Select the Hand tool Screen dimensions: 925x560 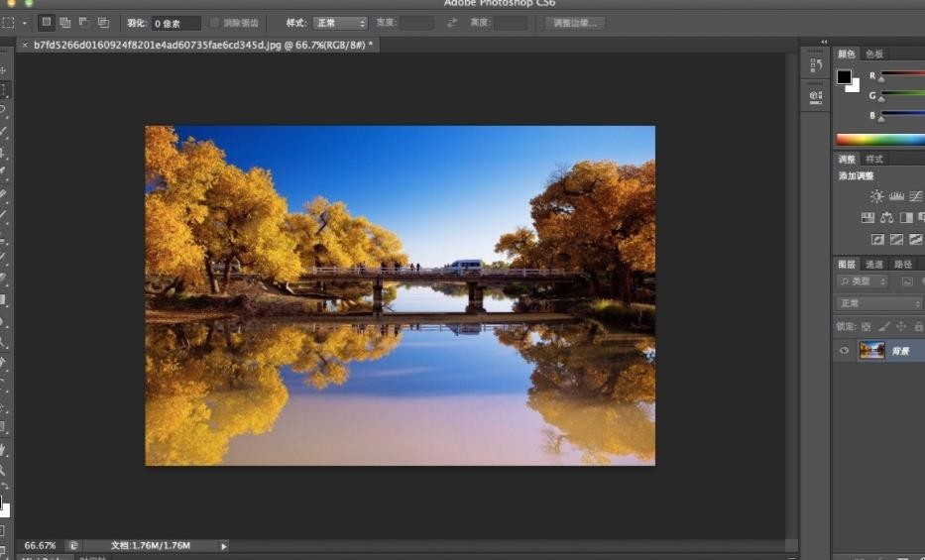3,450
